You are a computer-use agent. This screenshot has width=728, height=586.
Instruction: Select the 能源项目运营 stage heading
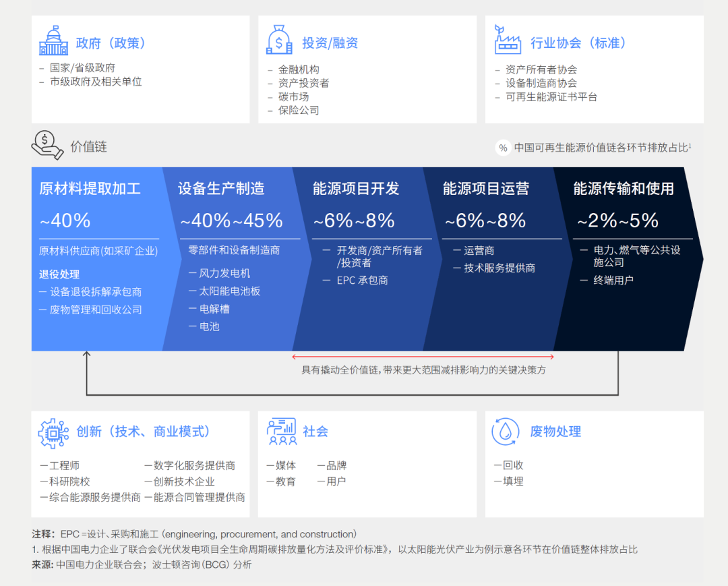pos(486,189)
